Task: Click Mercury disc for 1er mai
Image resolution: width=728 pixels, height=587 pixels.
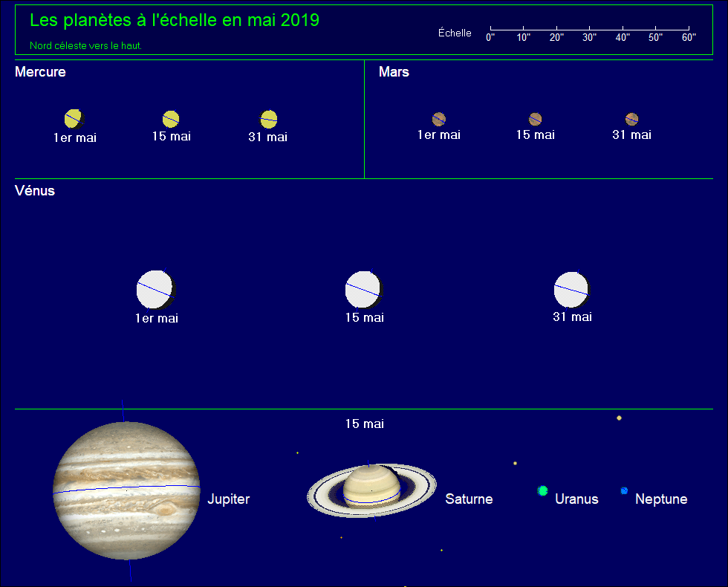Action: coord(74,119)
